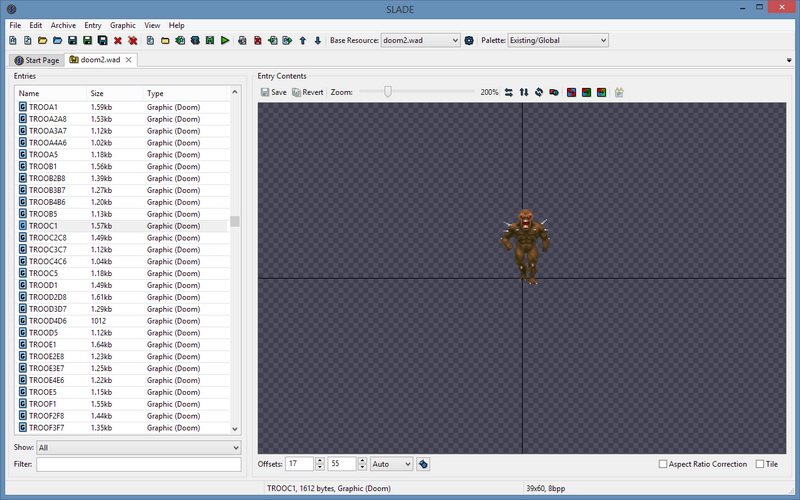Switch to the Start Page tab
The height and width of the screenshot is (500, 800).
(x=37, y=60)
